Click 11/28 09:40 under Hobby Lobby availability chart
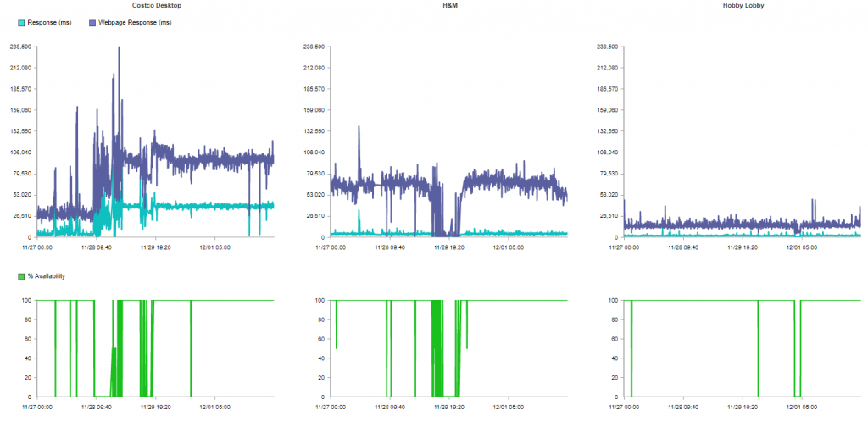The height and width of the screenshot is (422, 868). coord(682,408)
